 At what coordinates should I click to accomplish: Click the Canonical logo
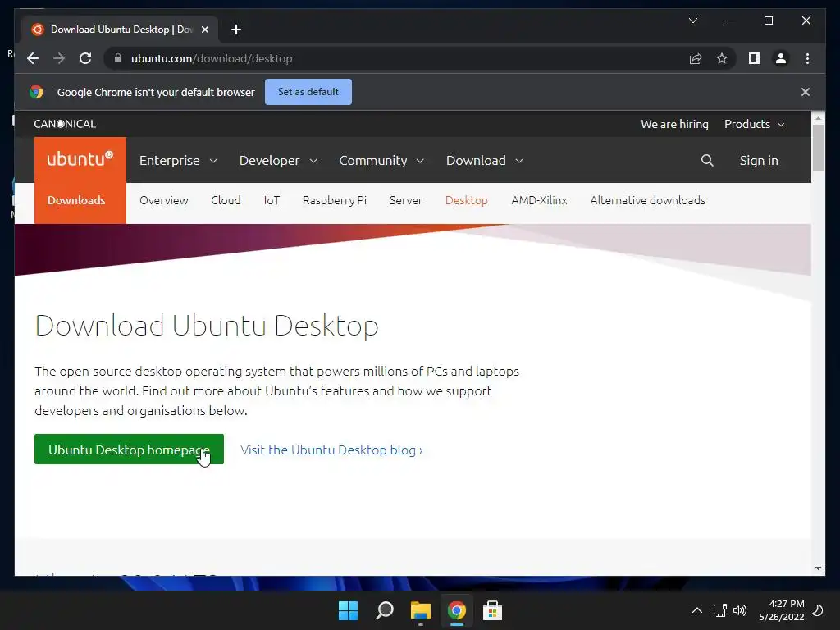point(65,124)
